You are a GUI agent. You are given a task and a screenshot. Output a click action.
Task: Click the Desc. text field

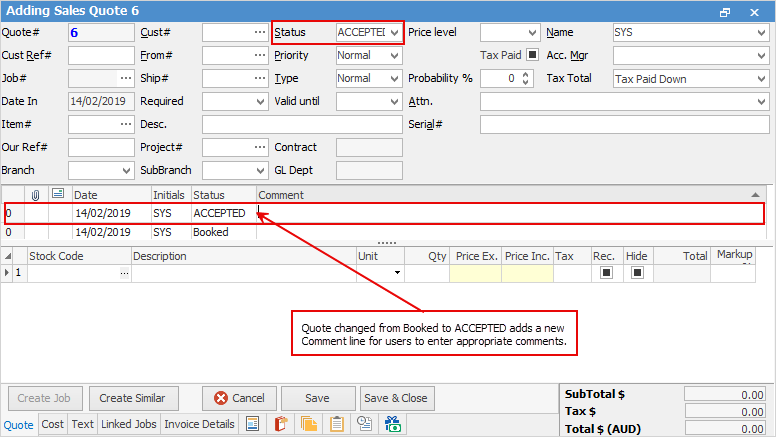pos(300,124)
